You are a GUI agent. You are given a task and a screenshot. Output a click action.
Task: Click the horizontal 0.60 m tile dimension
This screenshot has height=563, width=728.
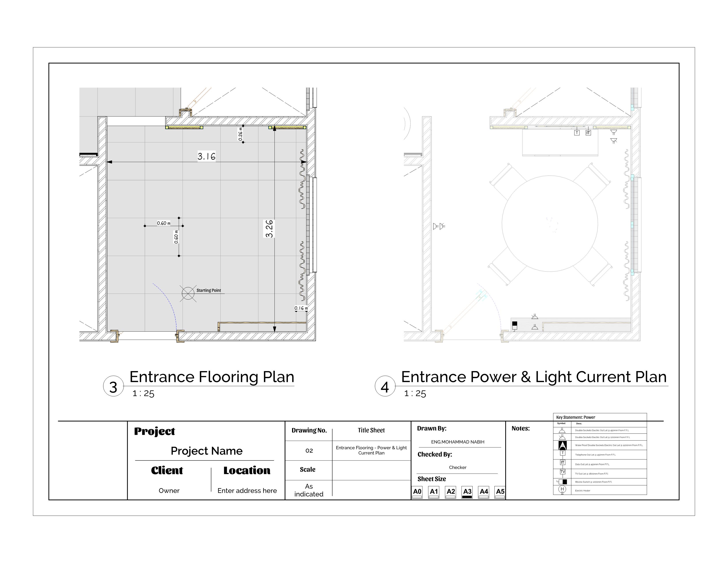(x=164, y=223)
